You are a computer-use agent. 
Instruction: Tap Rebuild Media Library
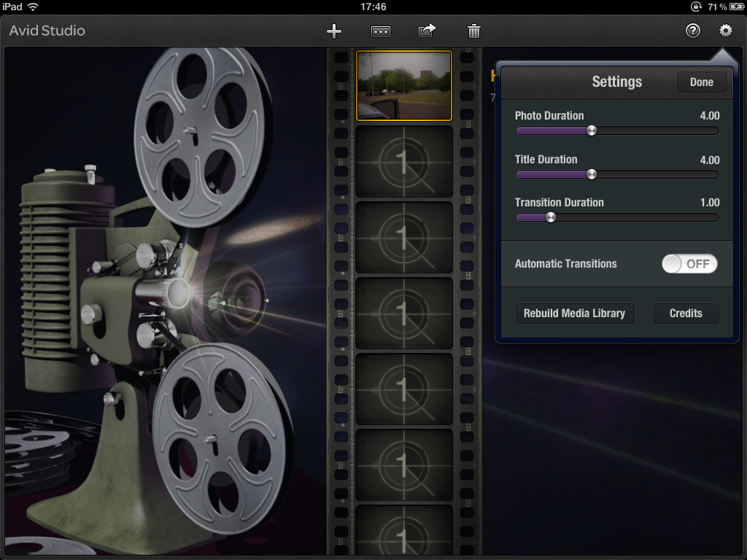pyautogui.click(x=575, y=313)
